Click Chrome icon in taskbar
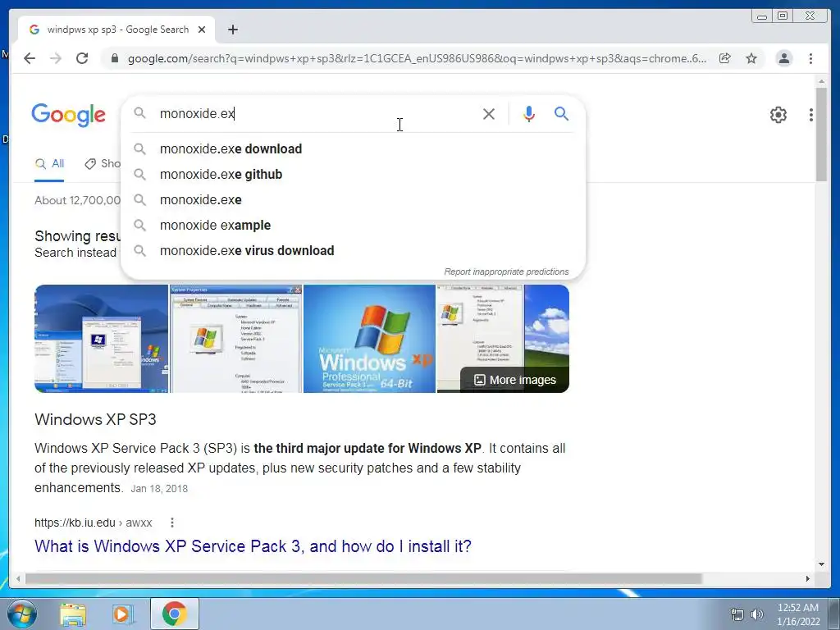The image size is (840, 630). coord(175,614)
